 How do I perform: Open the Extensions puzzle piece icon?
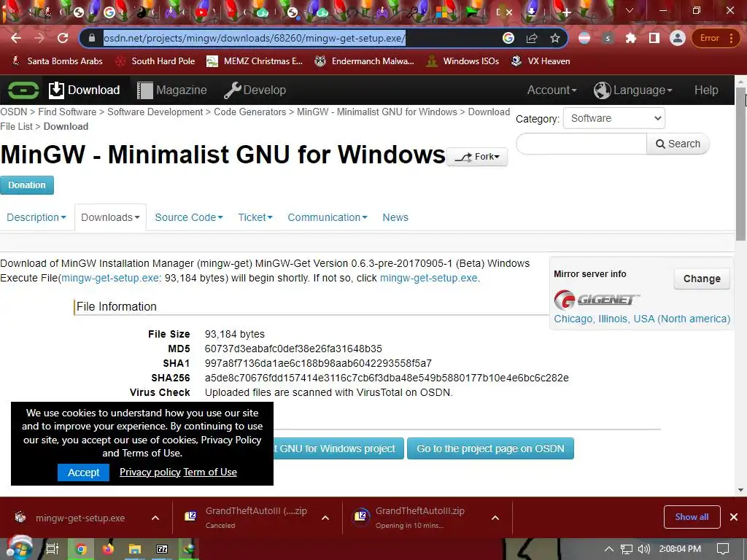pos(631,38)
